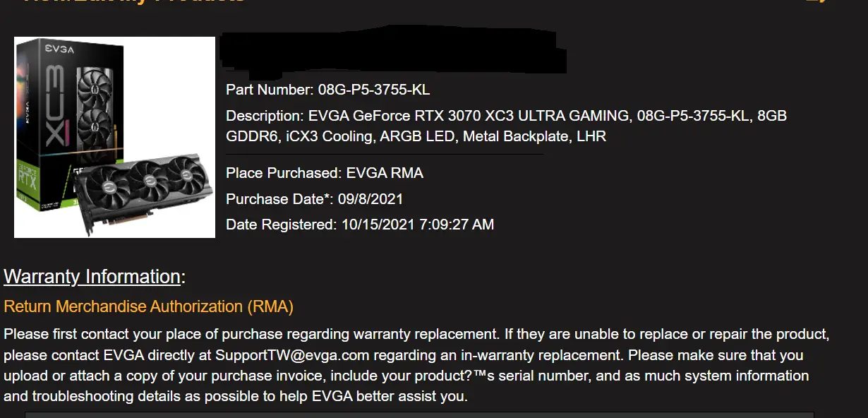The image size is (868, 418).
Task: Click the bordered panel at the page bottom
Action: tap(419, 414)
